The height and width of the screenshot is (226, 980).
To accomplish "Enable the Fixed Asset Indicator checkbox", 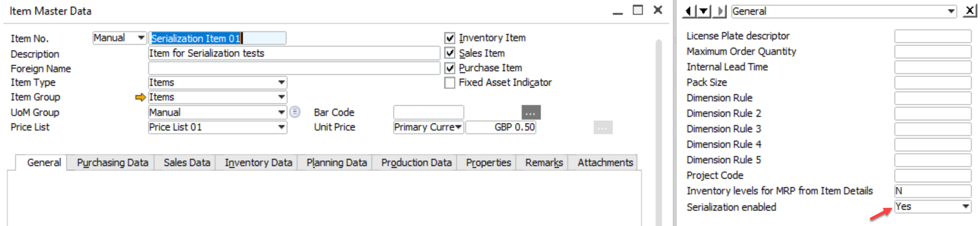I will point(450,82).
